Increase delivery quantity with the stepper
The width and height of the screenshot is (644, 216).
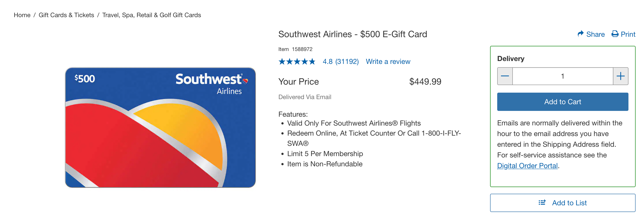[x=620, y=76]
